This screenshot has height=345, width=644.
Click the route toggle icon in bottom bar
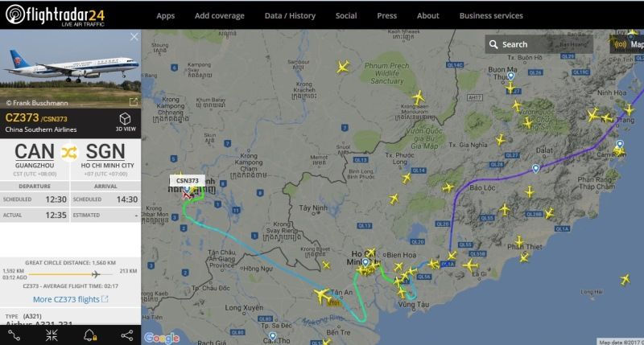[x=14, y=335]
